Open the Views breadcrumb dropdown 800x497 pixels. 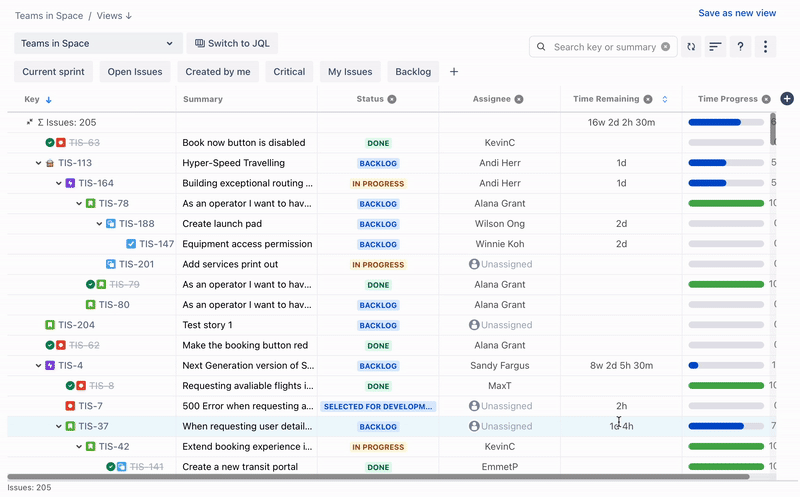tap(114, 16)
